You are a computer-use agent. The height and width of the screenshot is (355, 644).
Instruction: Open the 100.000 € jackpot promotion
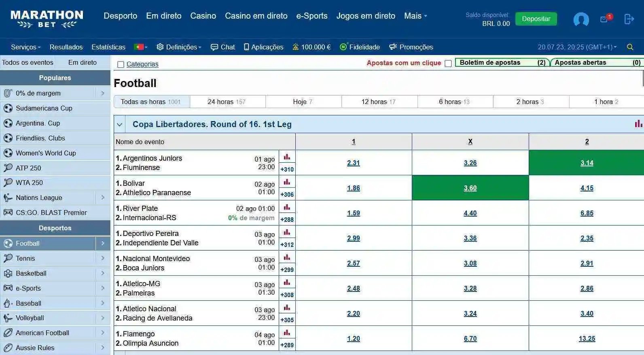pyautogui.click(x=311, y=47)
